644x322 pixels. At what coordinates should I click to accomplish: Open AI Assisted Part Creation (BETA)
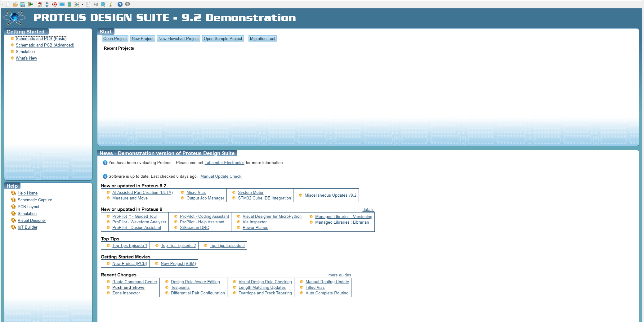(x=142, y=193)
